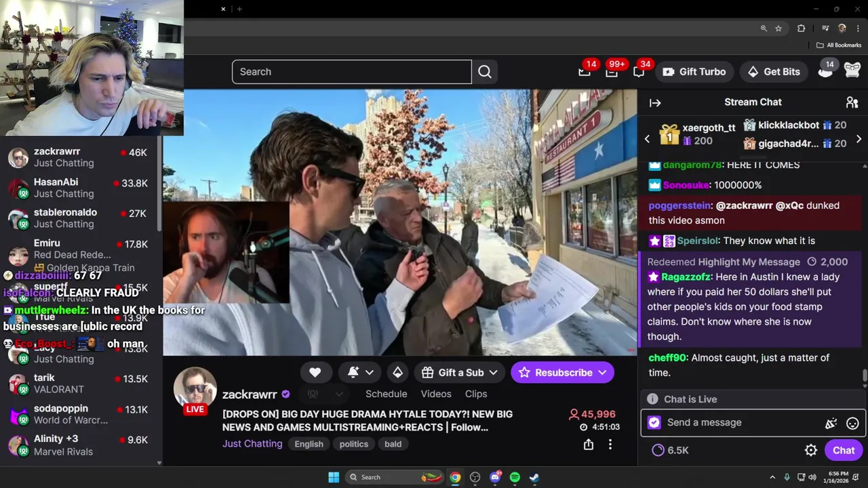
Task: Open Alinity +3 channel in sidebar
Action: [81, 445]
